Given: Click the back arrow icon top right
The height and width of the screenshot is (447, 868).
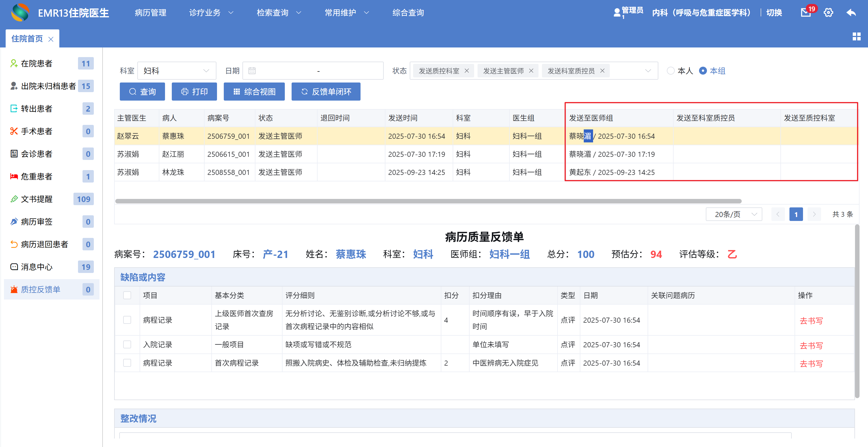Looking at the screenshot, I should (x=851, y=13).
